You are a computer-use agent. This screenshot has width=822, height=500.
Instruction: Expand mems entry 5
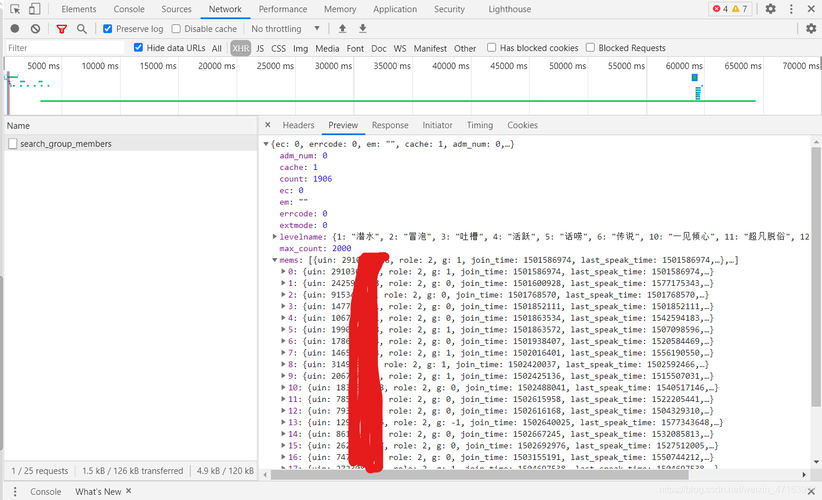[283, 330]
